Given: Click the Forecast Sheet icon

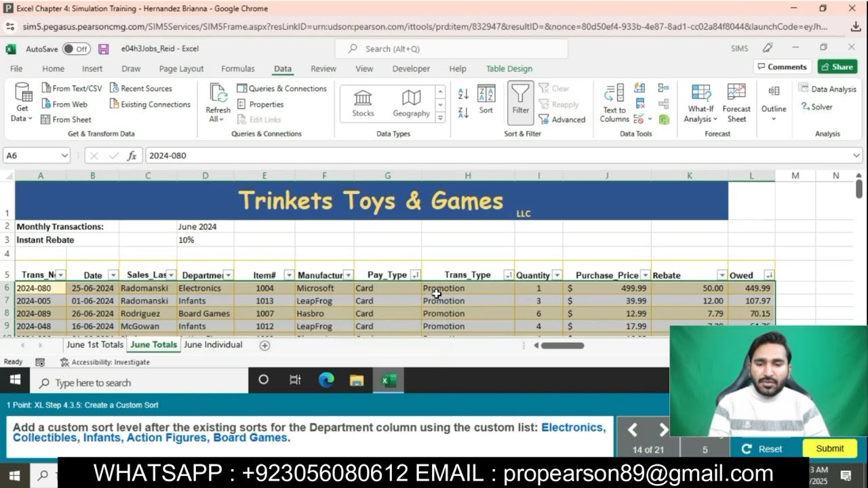Looking at the screenshot, I should click(736, 103).
